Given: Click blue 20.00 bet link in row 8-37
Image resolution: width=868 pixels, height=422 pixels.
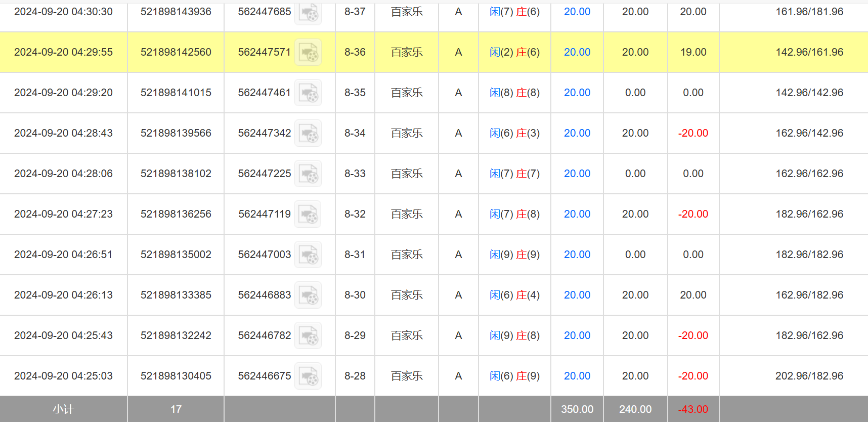Looking at the screenshot, I should [577, 12].
